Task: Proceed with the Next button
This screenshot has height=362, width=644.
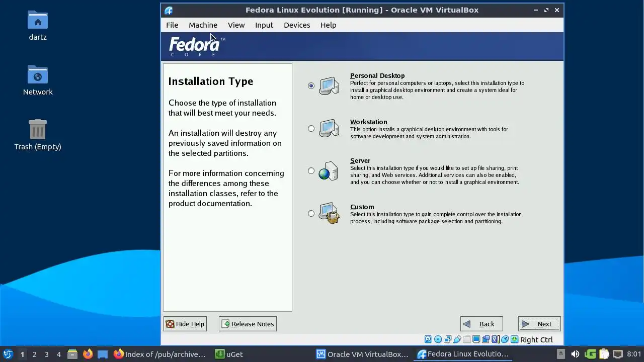Action: 539,324
